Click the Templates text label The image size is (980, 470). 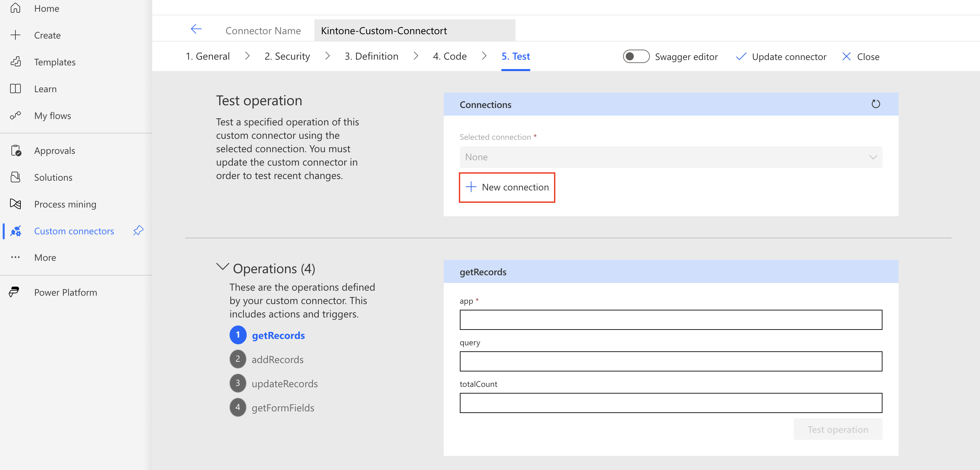(x=55, y=62)
